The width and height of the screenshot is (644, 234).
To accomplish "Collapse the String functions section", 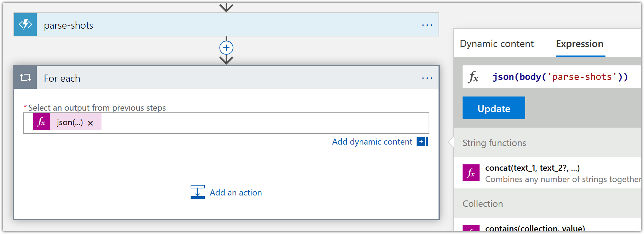I will coord(494,143).
